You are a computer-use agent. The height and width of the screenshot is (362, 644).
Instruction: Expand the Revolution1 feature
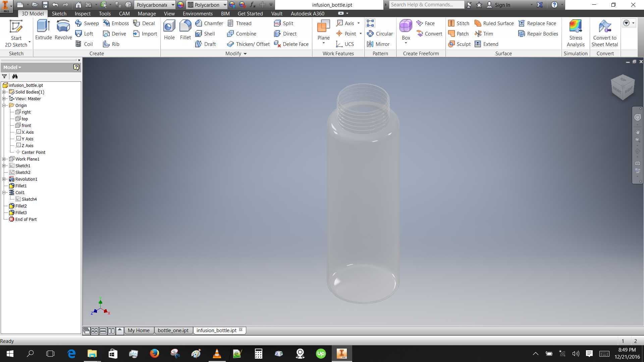tap(4, 179)
